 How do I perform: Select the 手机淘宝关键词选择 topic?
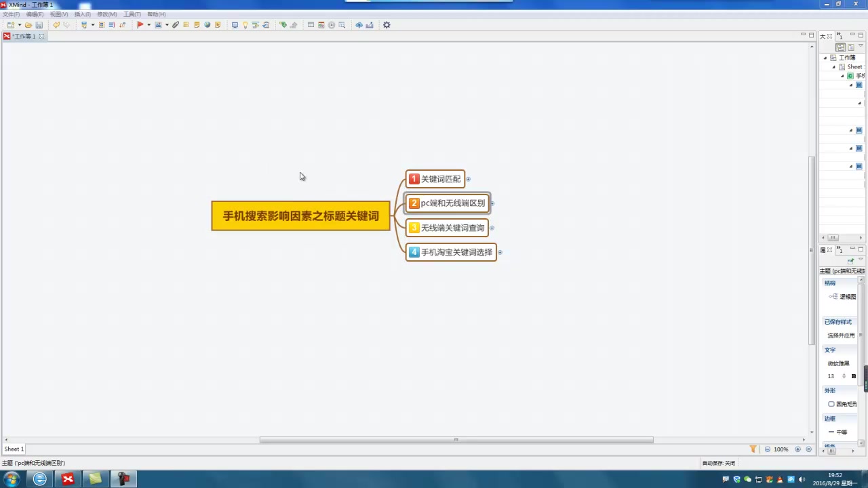(451, 252)
